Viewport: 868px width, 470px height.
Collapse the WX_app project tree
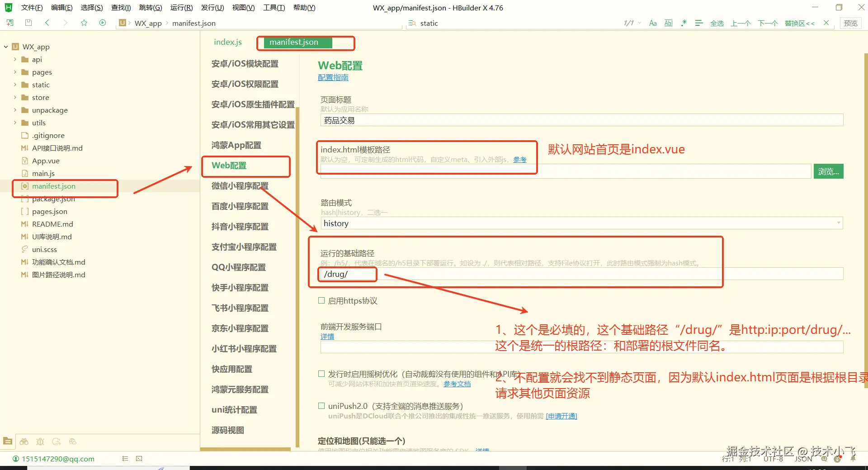coord(6,47)
